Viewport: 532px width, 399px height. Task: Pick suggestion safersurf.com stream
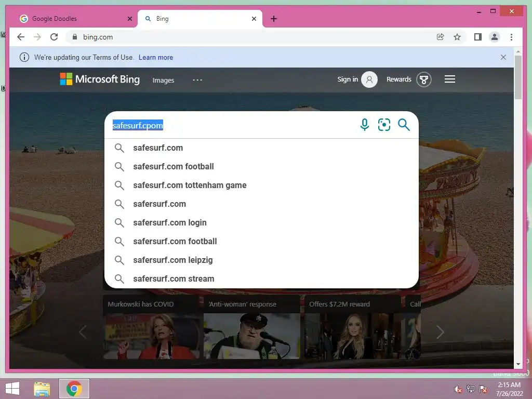(x=261, y=278)
